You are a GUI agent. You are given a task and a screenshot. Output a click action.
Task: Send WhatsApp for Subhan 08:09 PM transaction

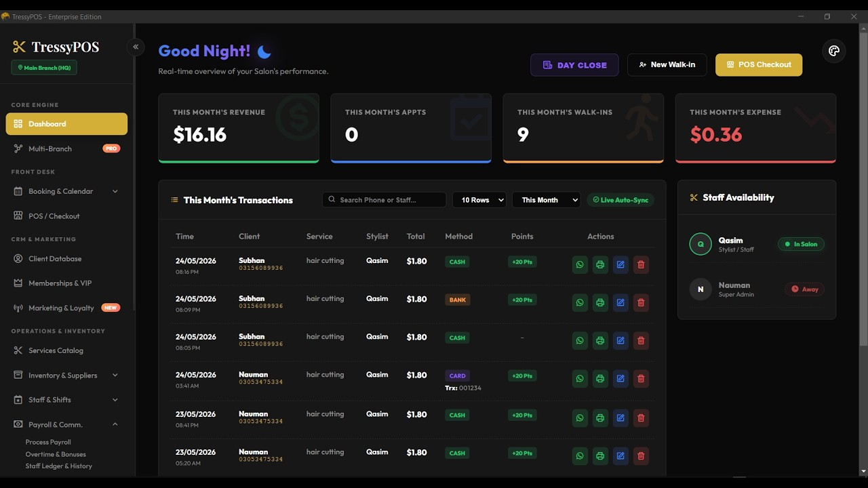click(580, 303)
